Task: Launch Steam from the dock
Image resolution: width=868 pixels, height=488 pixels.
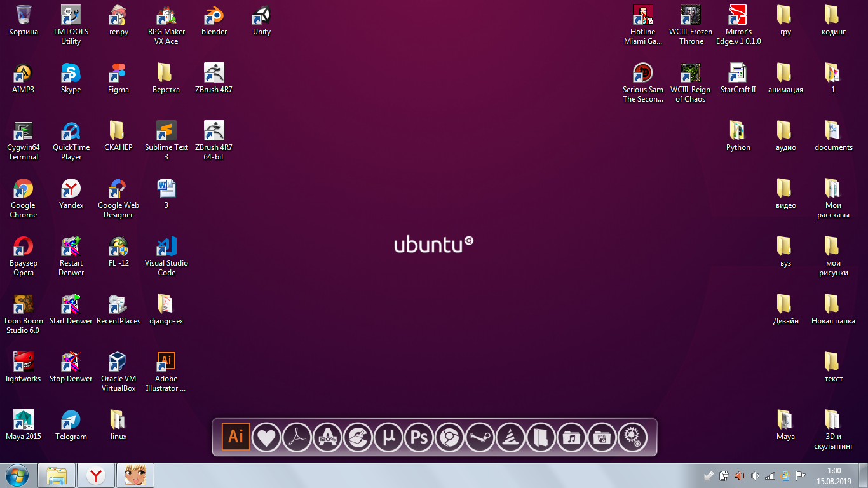Action: pyautogui.click(x=480, y=437)
